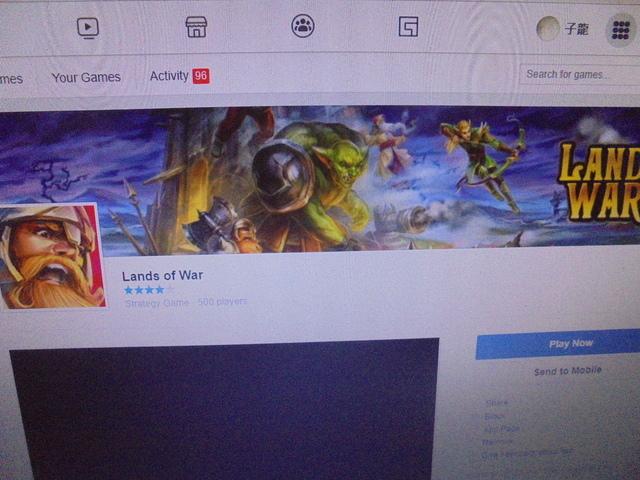
Task: Click the Lands of War app icon
Action: pos(51,256)
